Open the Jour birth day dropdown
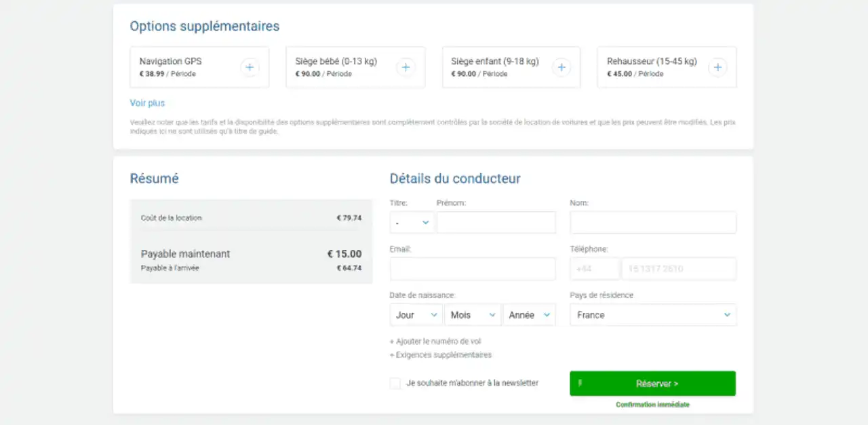Viewport: 868px width, 425px height. [x=416, y=315]
